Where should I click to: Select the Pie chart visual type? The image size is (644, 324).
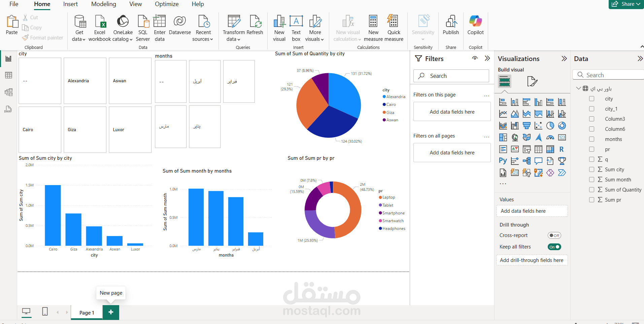click(x=550, y=126)
